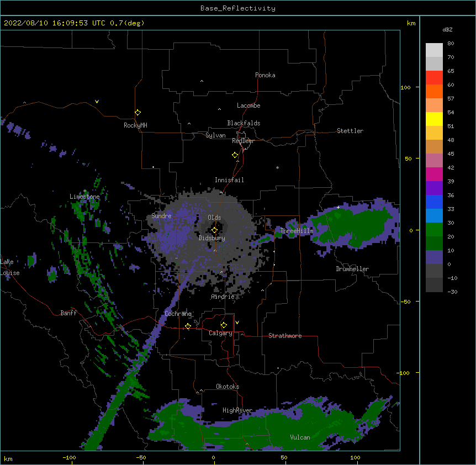Click the Vulcan town label
Viewport: 476px width, 465px height.
pos(300,437)
